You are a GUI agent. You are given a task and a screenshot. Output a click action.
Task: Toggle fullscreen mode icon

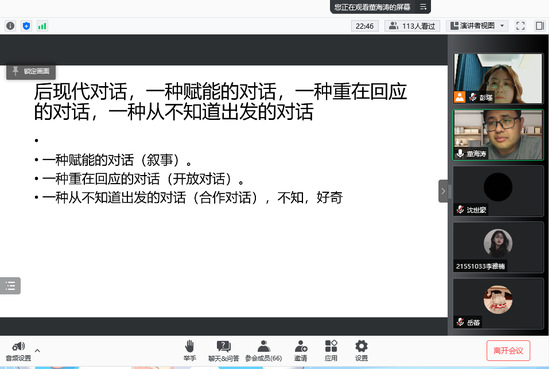(520, 26)
